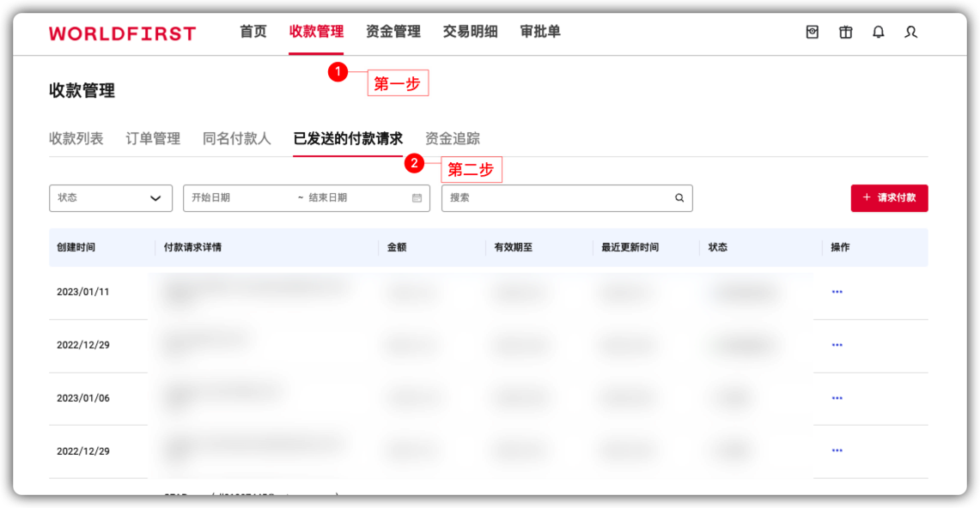Open actions menu for 2023/01/06 row

pos(837,398)
